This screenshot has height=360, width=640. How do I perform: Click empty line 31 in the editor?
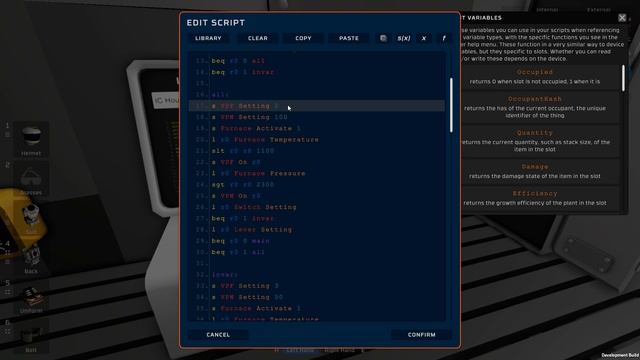point(316,263)
